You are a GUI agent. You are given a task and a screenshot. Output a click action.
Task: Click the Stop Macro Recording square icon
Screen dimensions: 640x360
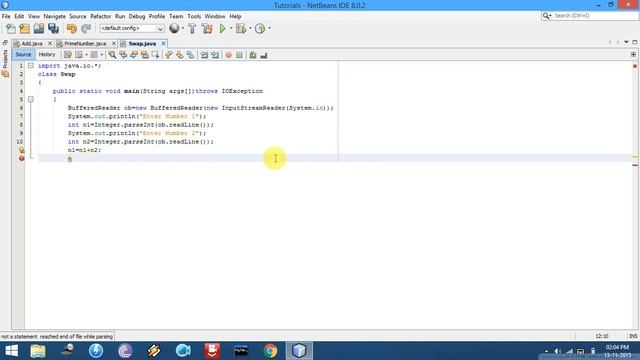pos(240,55)
